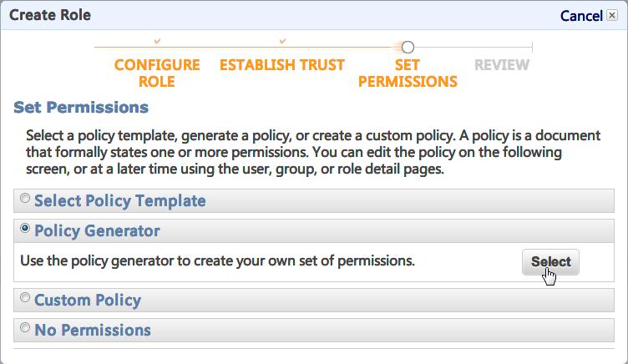
Task: Go to the Establish Trust wizard step
Action: point(282,65)
